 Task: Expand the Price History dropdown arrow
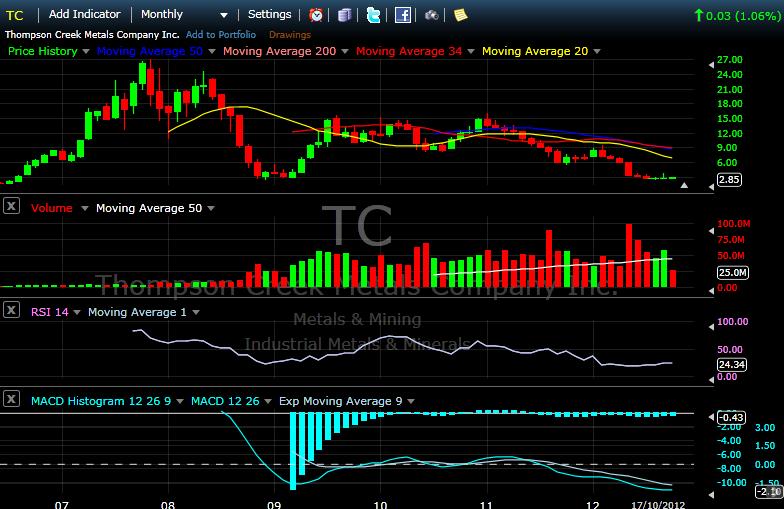tap(86, 51)
